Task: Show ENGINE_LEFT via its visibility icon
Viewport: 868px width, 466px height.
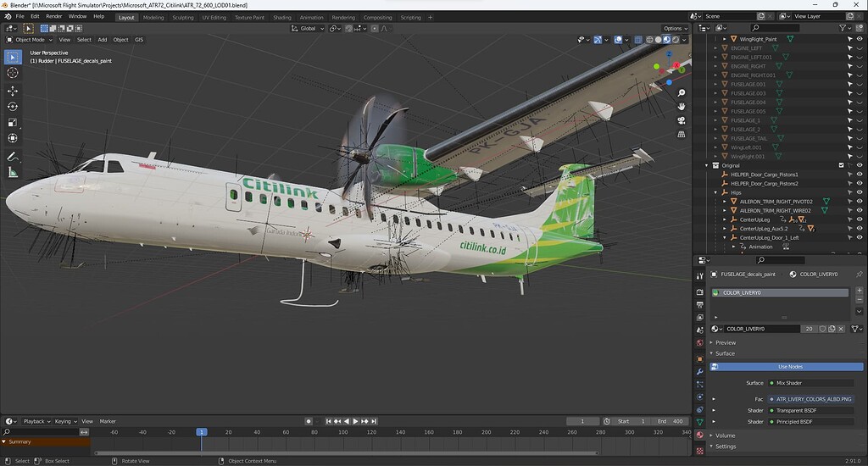Action: (860, 48)
